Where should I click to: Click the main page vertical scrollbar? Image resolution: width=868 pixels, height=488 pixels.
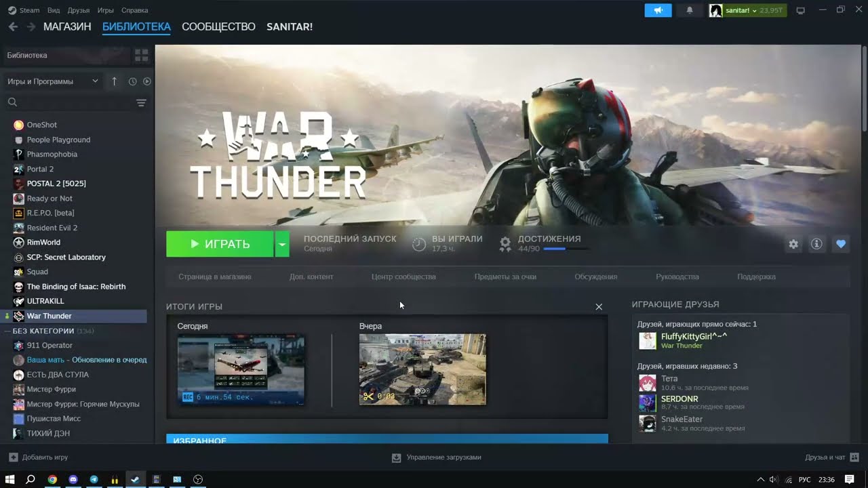tap(864, 88)
